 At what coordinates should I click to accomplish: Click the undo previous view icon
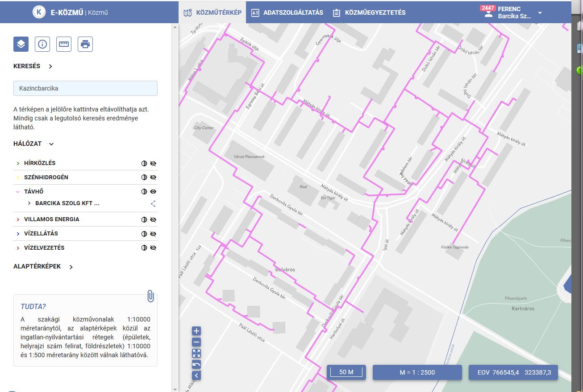point(196,364)
